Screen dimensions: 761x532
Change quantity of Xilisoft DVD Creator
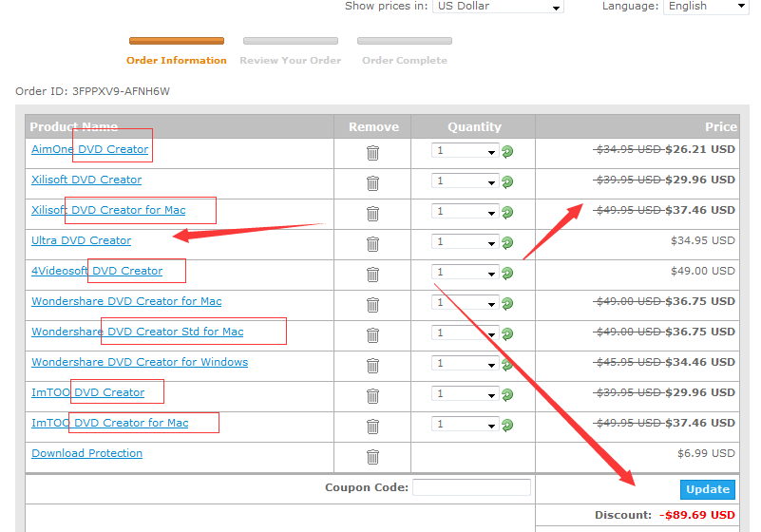click(465, 181)
